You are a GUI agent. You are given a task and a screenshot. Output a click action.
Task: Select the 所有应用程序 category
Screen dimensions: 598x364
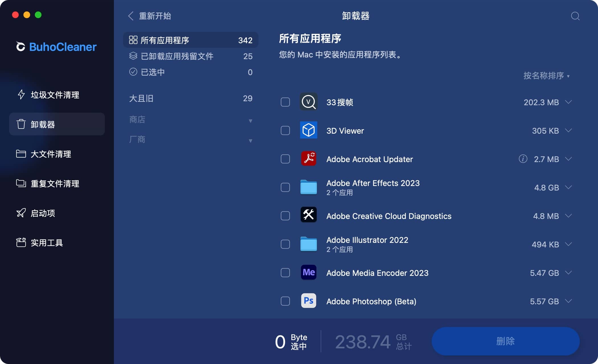(x=191, y=40)
